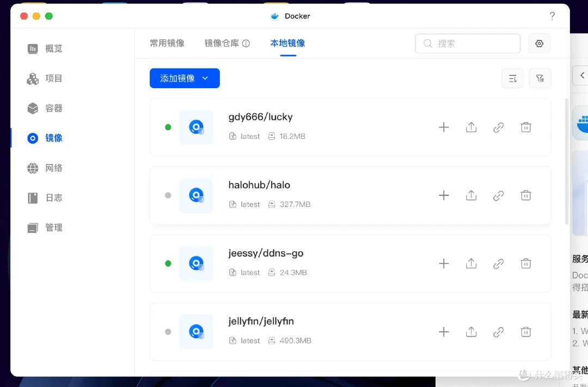Export the jeessy/ddns-go image
This screenshot has width=588, height=387.
pos(471,263)
